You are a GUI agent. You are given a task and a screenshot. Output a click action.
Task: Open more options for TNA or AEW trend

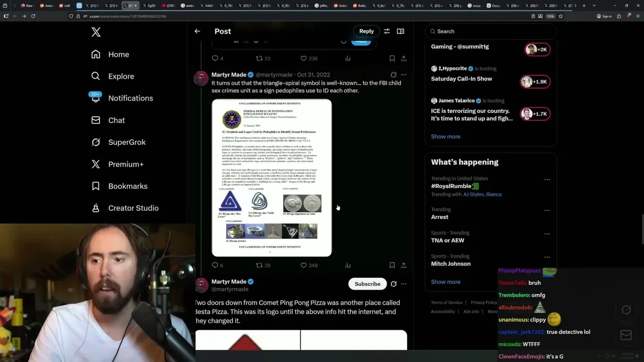click(x=547, y=234)
